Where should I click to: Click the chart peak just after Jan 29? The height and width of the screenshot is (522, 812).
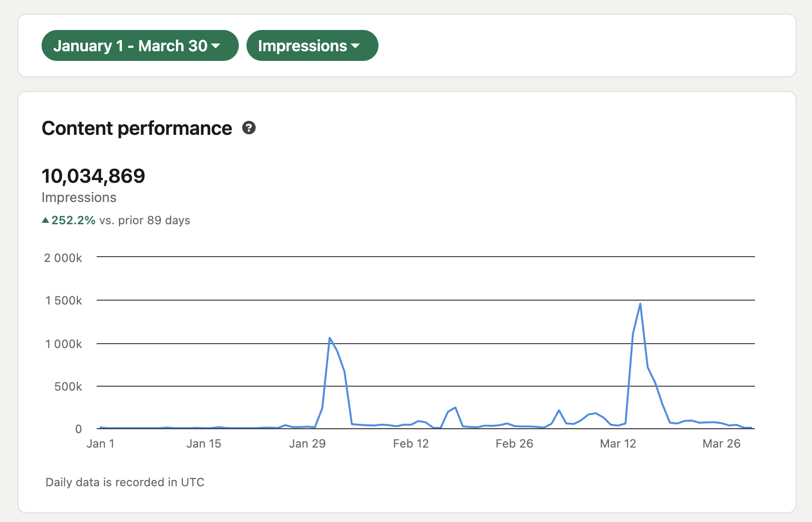(x=330, y=338)
